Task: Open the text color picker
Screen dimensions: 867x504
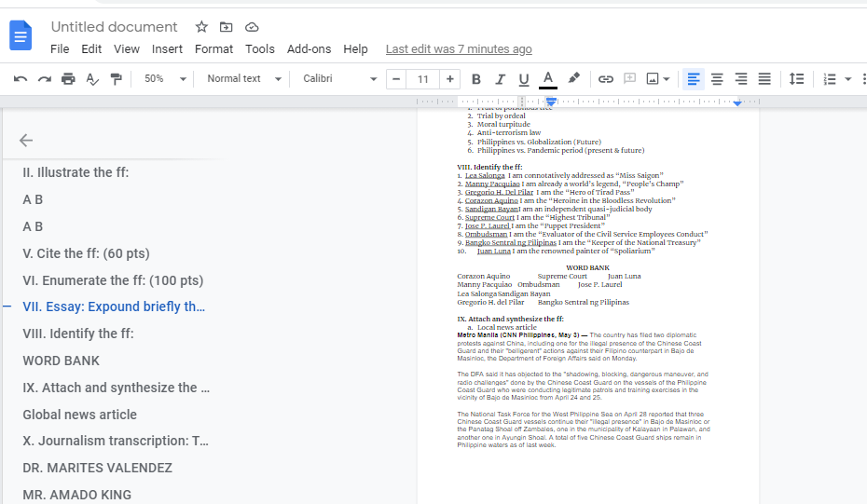Action: [x=548, y=79]
